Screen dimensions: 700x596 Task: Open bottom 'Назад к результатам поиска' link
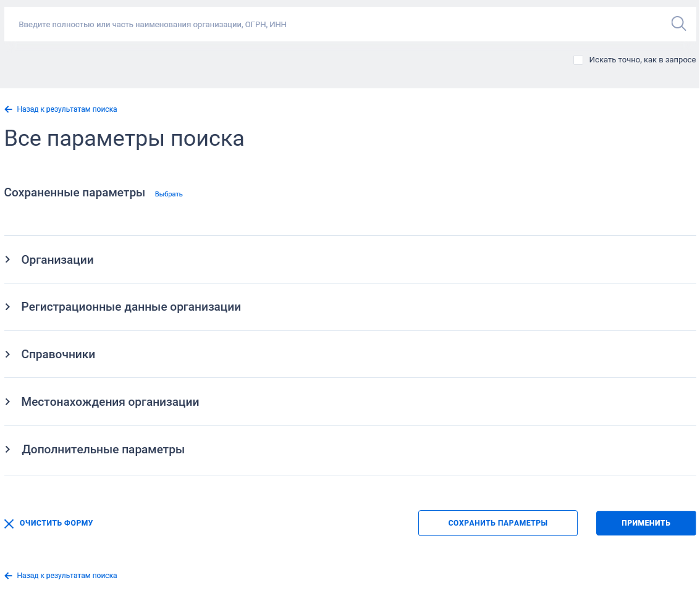(67, 576)
